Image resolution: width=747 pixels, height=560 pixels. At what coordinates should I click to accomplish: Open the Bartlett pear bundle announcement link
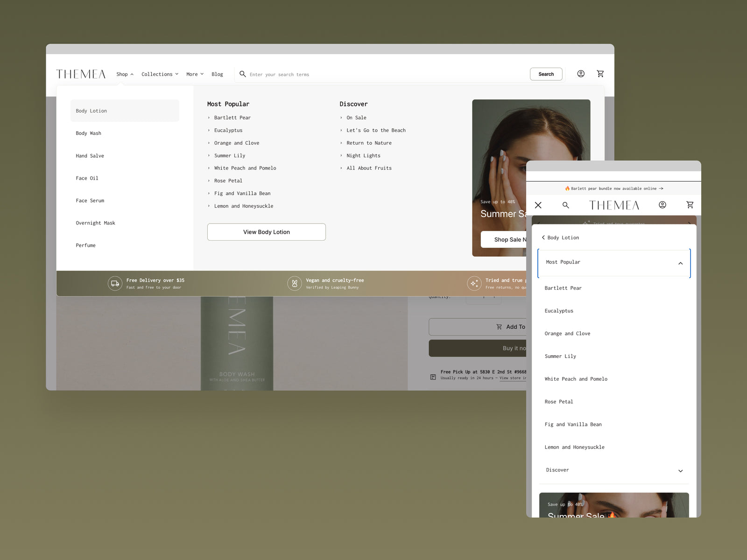tap(613, 189)
